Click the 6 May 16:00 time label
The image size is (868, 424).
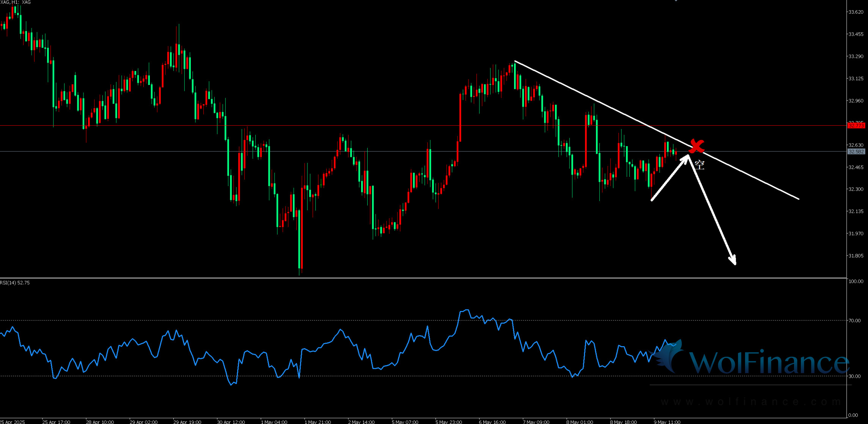pyautogui.click(x=492, y=422)
